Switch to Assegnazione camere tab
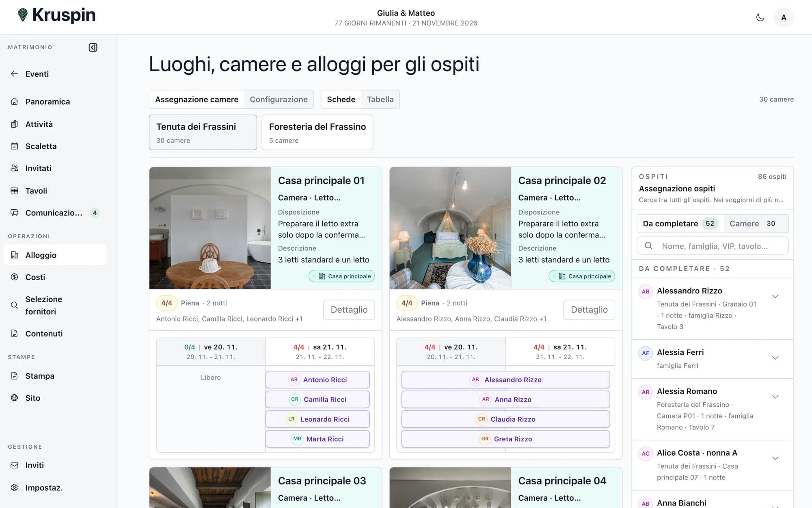This screenshot has height=508, width=812. click(x=197, y=100)
